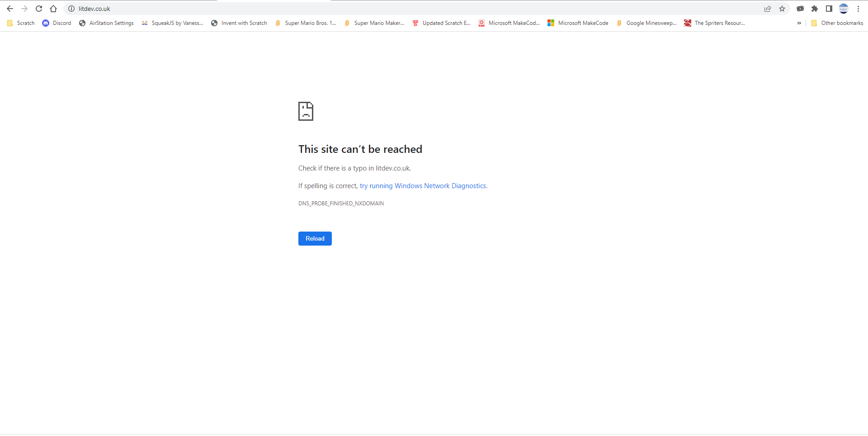
Task: Click the Home button
Action: tap(53, 8)
